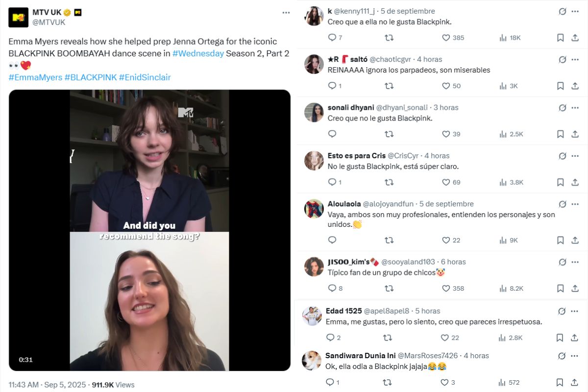Image resolution: width=588 pixels, height=392 pixels.
Task: Share the reply by JISOO_kim's
Action: click(x=574, y=288)
